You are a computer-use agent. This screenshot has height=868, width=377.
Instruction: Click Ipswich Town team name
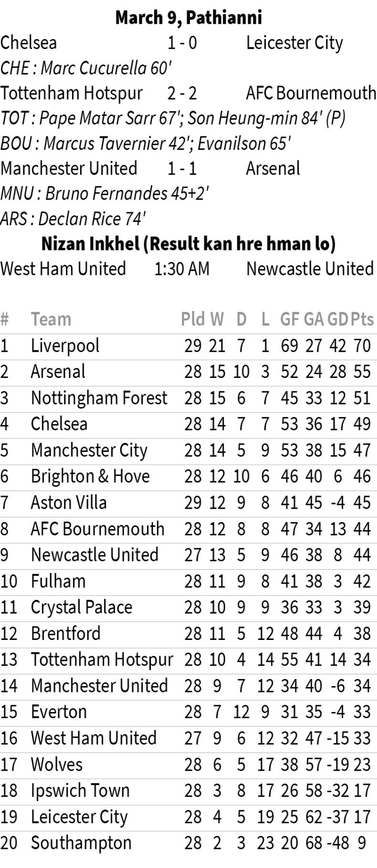(80, 791)
